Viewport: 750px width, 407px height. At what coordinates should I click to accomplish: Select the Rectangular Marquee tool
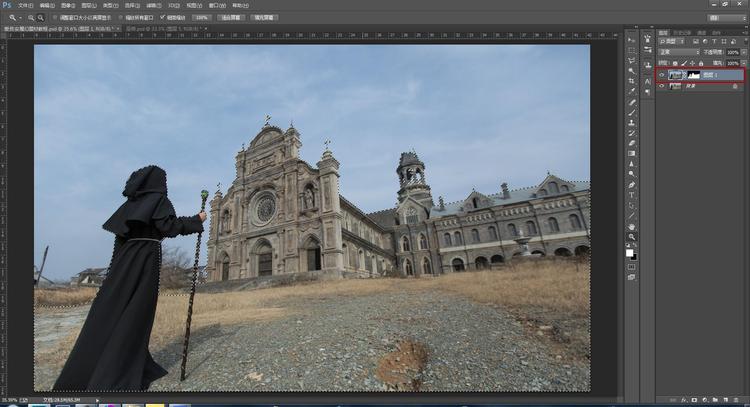tap(631, 50)
